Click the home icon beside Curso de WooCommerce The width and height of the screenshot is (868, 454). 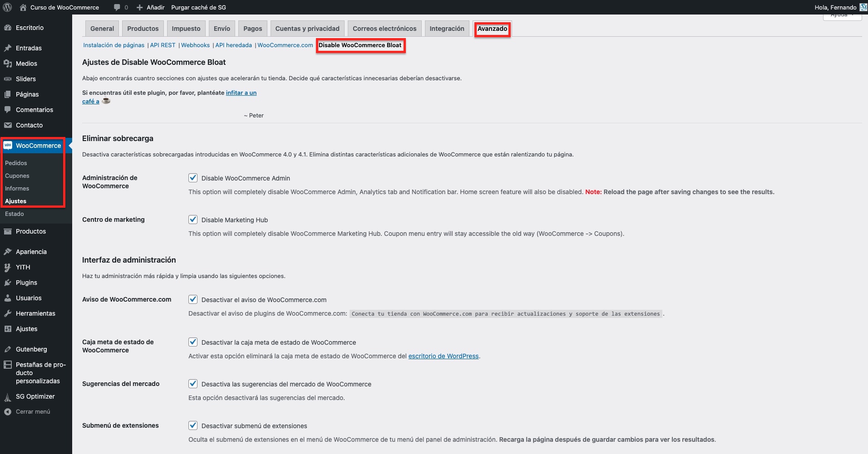click(23, 7)
